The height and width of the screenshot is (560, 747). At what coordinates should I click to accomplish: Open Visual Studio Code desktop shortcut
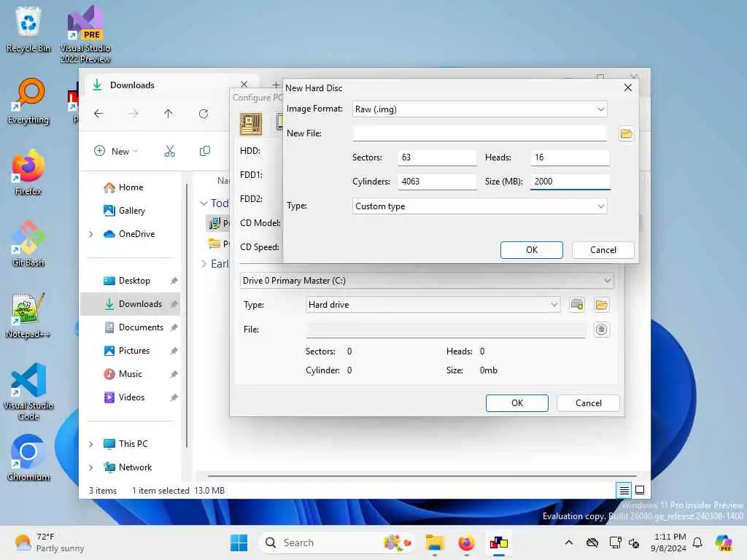coord(28,392)
